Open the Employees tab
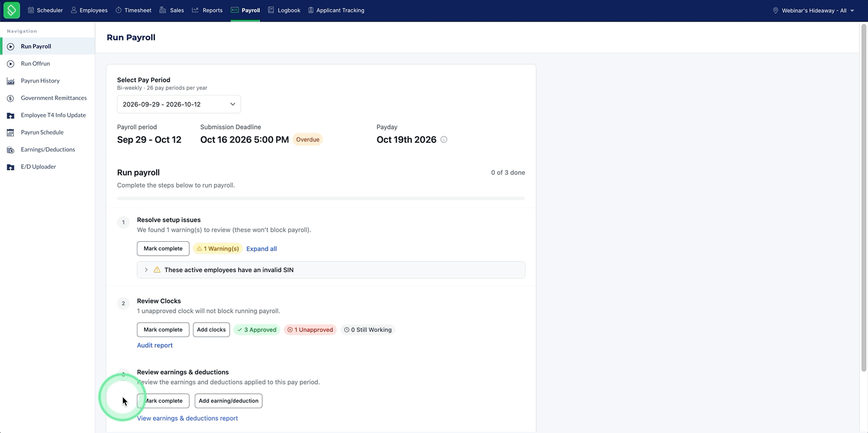Viewport: 868px width, 433px height. 89,10
